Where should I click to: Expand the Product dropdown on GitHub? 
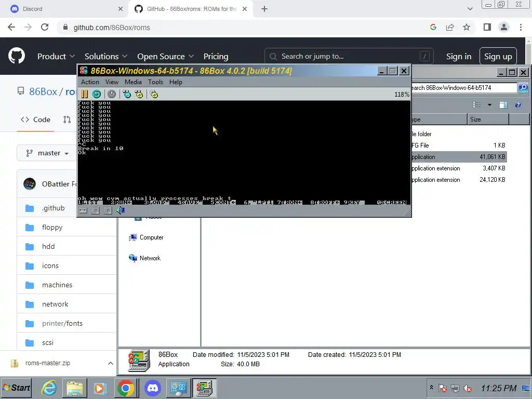coord(56,56)
